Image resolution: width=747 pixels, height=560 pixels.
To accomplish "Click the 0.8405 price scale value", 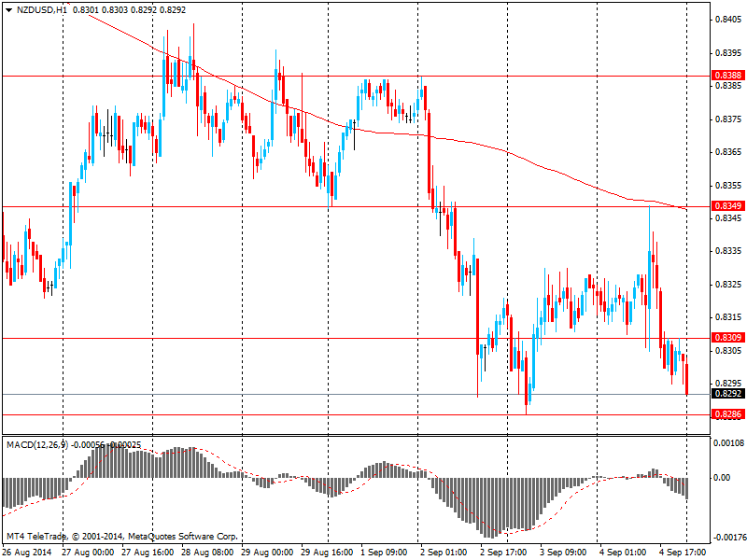I will tap(728, 20).
